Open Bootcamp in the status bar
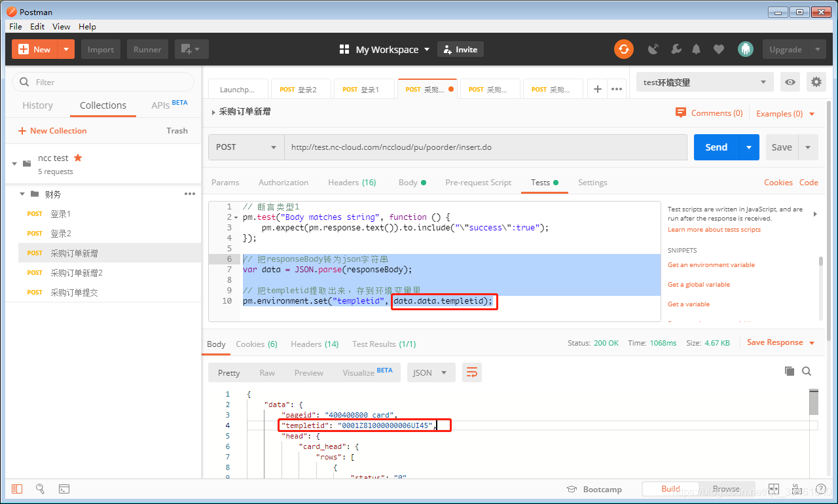The width and height of the screenshot is (838, 504). pyautogui.click(x=594, y=489)
